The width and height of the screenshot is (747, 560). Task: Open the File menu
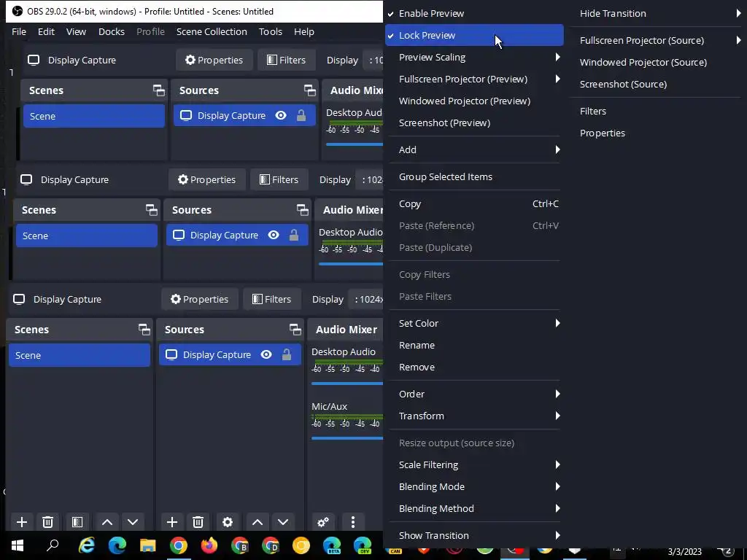click(19, 31)
